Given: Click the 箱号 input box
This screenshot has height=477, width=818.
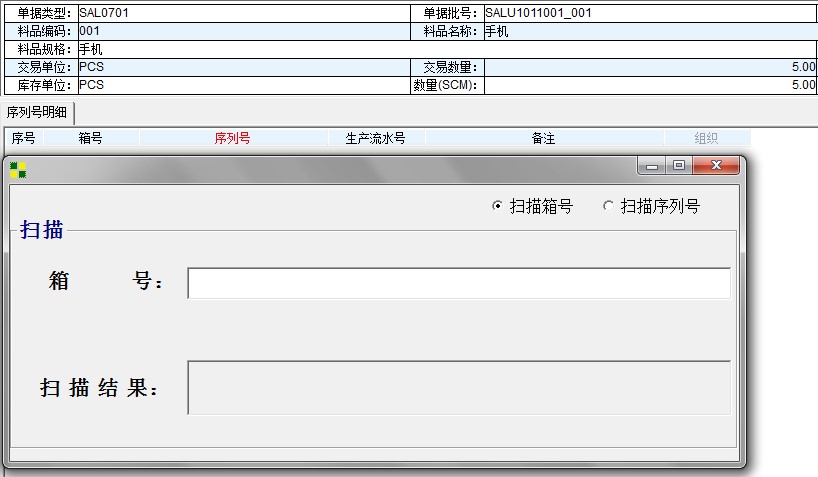Looking at the screenshot, I should pos(458,283).
